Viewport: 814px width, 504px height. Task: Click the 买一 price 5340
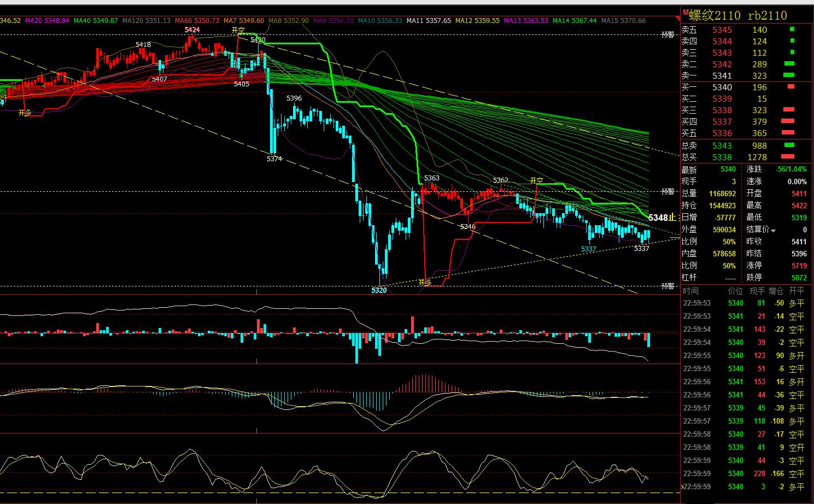(722, 87)
